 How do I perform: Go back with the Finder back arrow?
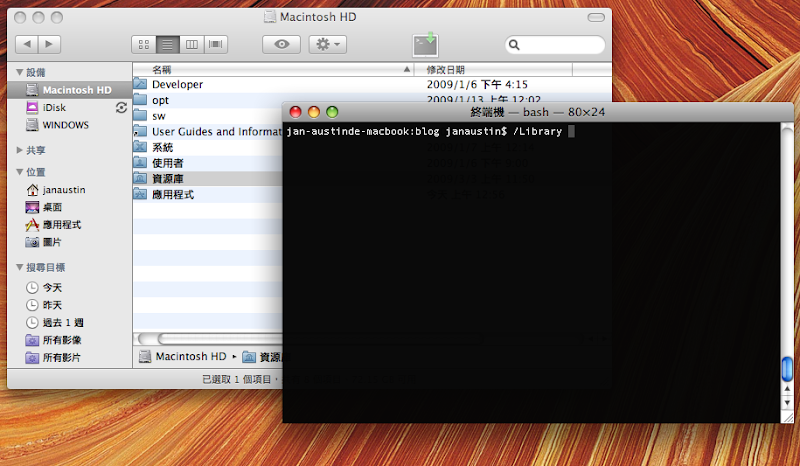27,44
